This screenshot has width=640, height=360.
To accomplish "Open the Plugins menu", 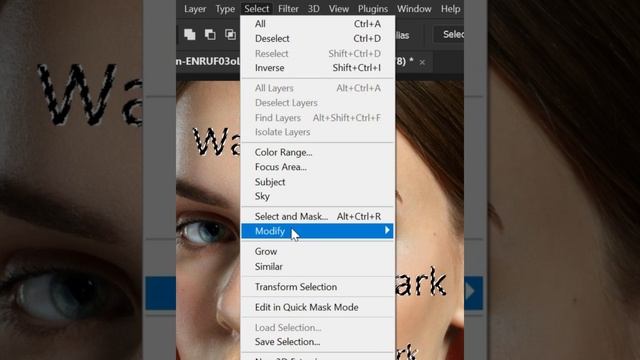I will coord(373,9).
